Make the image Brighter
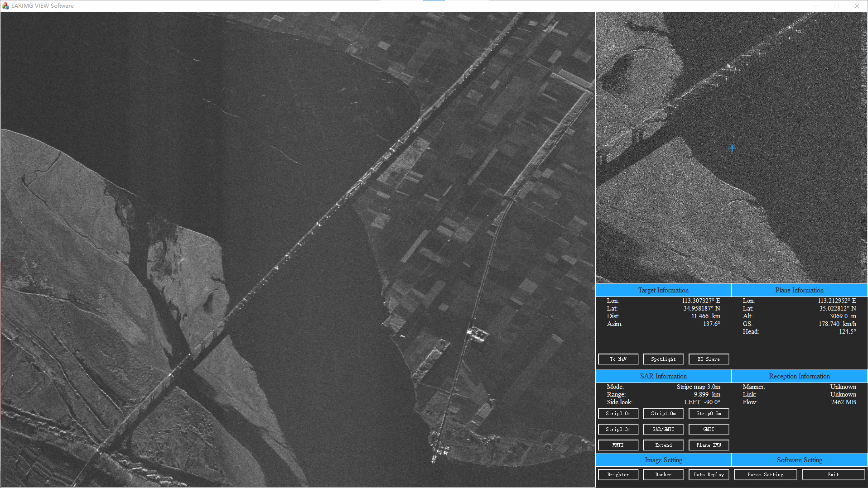This screenshot has width=868, height=488. tap(618, 474)
